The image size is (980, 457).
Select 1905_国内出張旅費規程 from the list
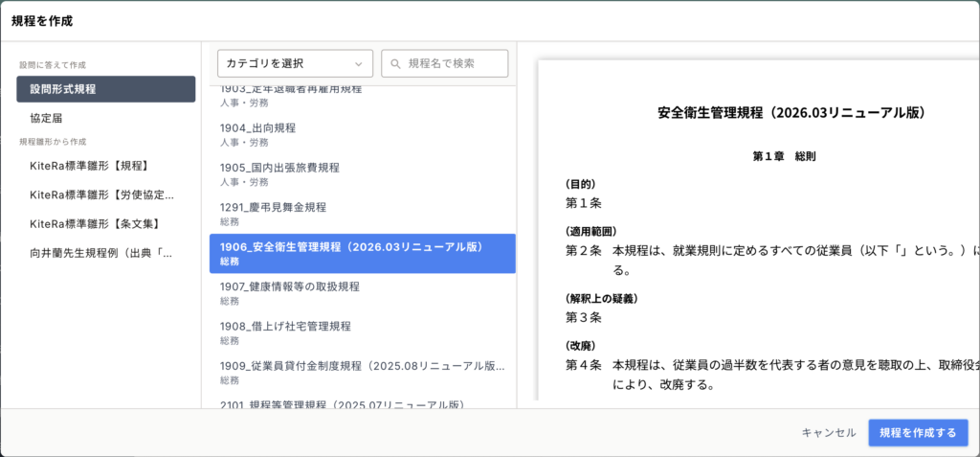362,173
